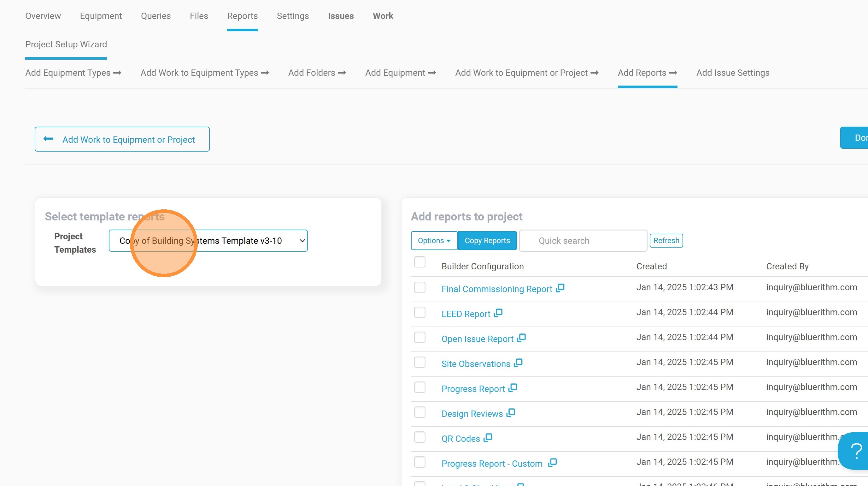Image resolution: width=868 pixels, height=486 pixels.
Task: Open the copy icon next to Design Reviews
Action: [511, 412]
